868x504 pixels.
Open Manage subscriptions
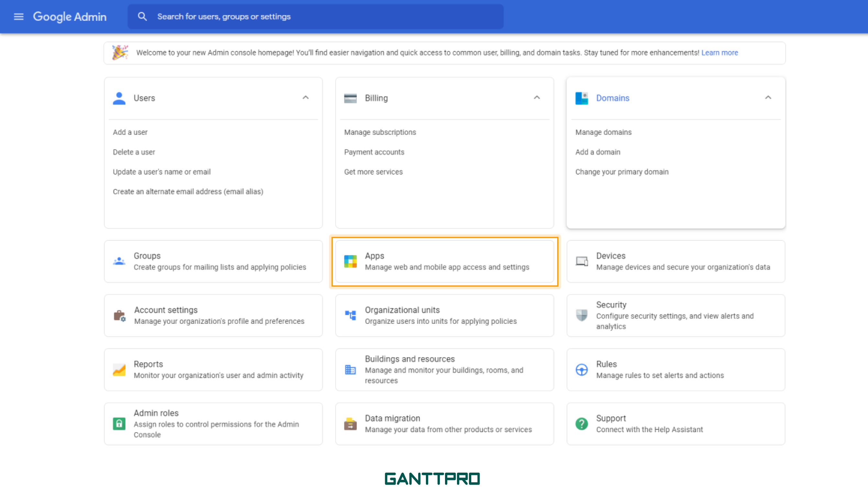click(x=380, y=132)
